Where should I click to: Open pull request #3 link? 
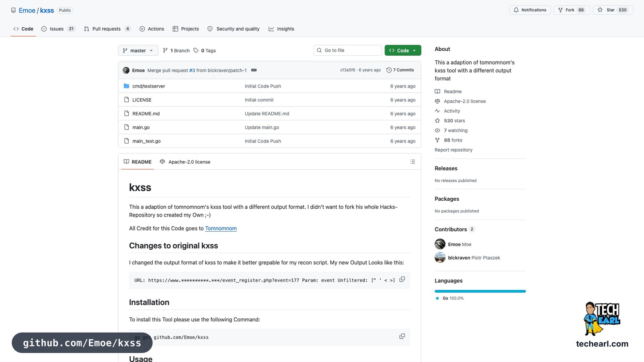click(192, 70)
